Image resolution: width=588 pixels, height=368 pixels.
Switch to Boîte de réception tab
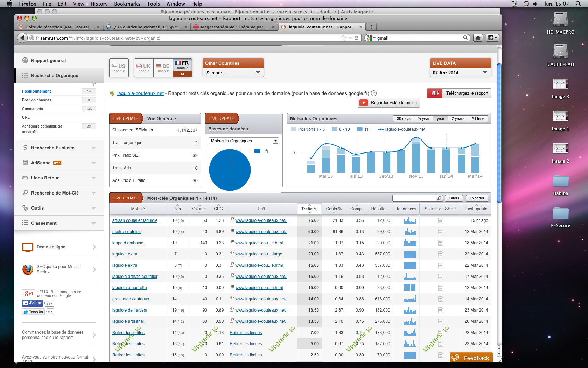(x=59, y=27)
